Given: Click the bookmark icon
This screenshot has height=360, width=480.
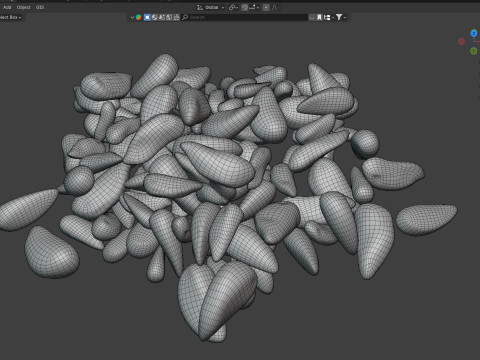Looking at the screenshot, I should (x=319, y=17).
